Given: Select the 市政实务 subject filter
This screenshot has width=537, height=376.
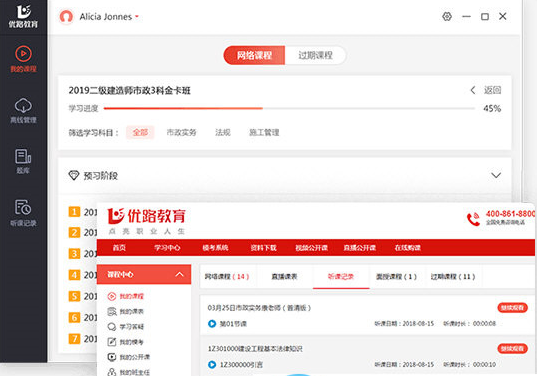Looking at the screenshot, I should click(x=182, y=132).
